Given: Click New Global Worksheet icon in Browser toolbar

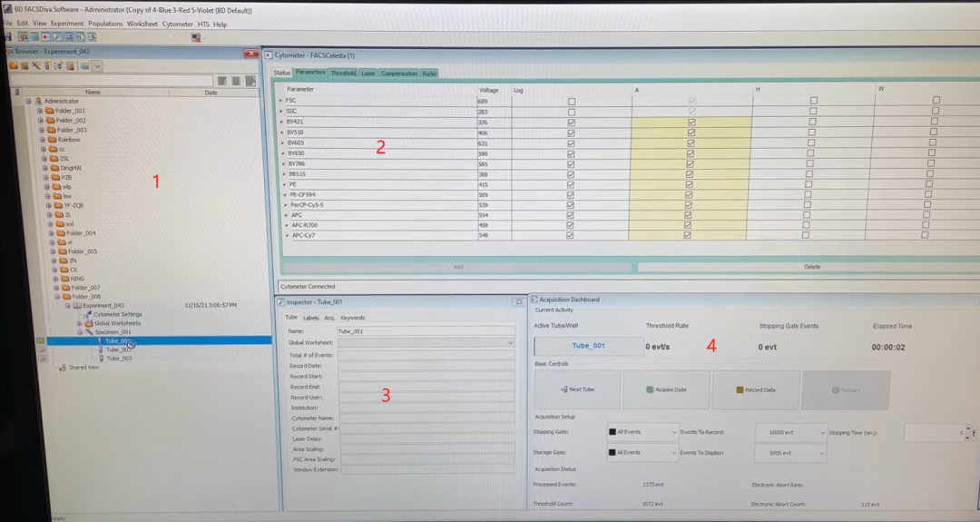Looking at the screenshot, I should tap(70, 65).
